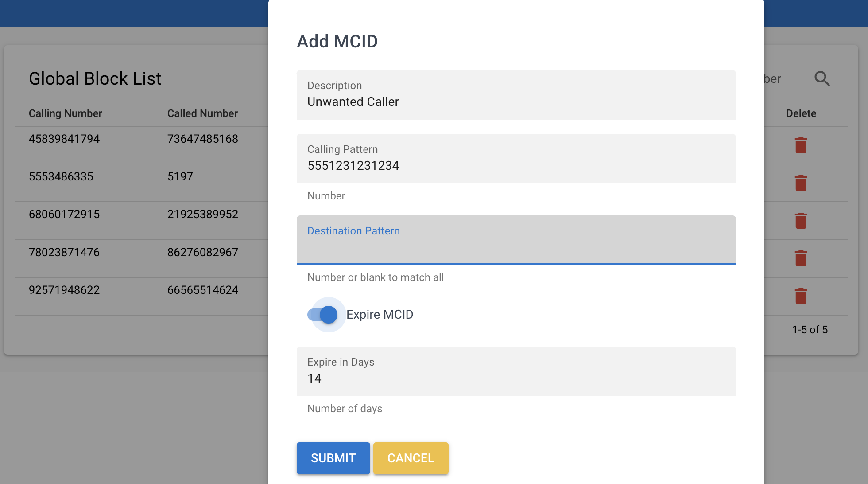Click the Global Block List title
This screenshot has height=484, width=868.
tap(95, 78)
